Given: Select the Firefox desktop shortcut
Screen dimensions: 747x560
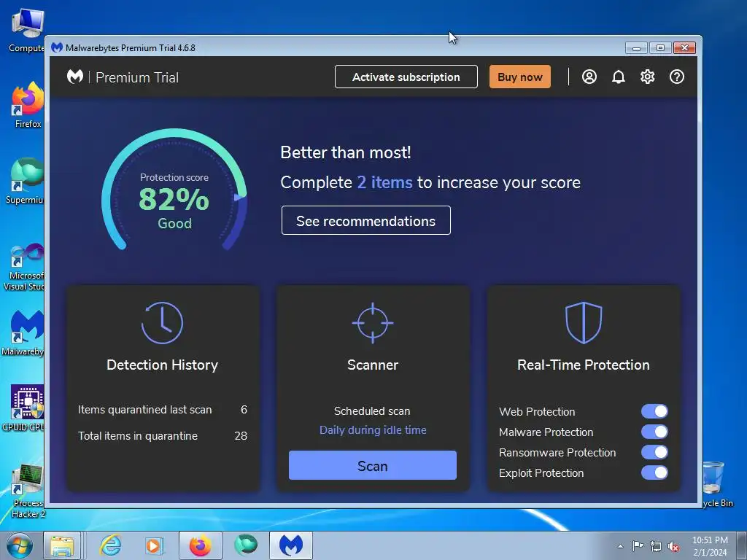Looking at the screenshot, I should pyautogui.click(x=27, y=105).
